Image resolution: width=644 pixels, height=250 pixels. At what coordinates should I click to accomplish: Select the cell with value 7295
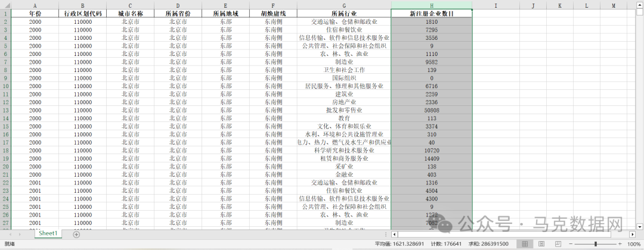[x=432, y=30]
